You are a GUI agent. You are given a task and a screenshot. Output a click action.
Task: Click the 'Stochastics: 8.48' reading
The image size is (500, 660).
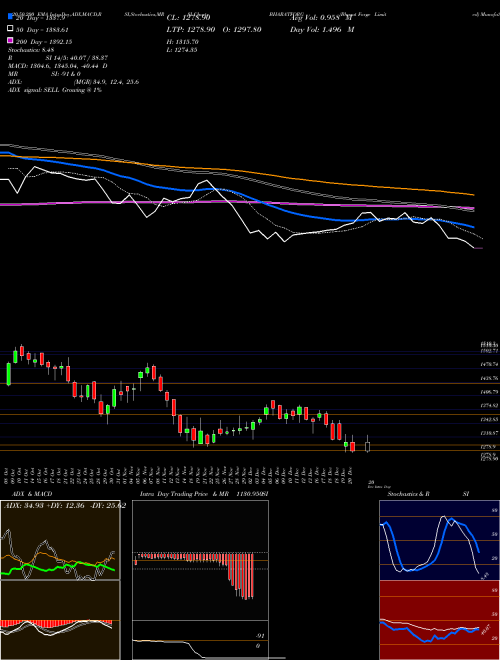point(31,50)
